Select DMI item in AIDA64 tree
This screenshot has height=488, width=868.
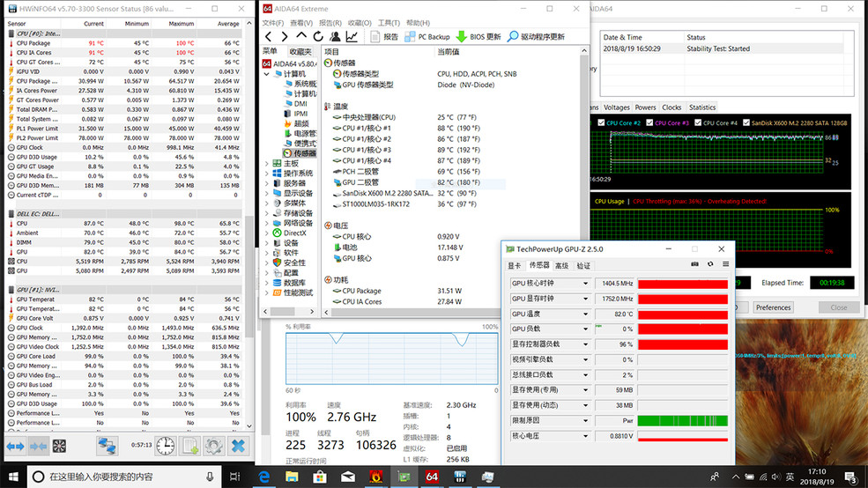295,103
